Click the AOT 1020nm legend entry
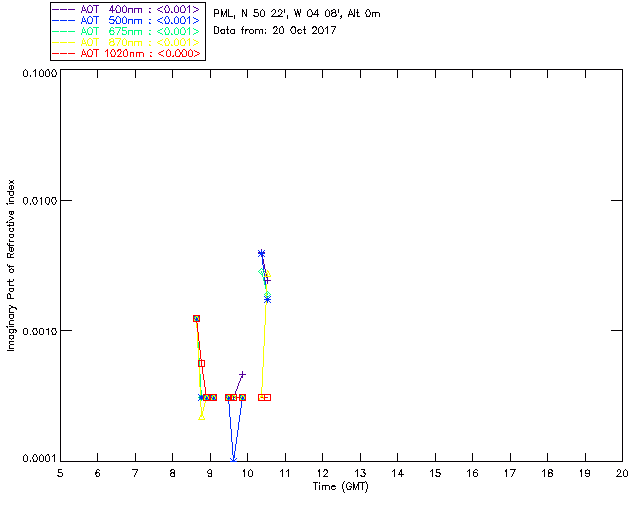 [x=126, y=53]
